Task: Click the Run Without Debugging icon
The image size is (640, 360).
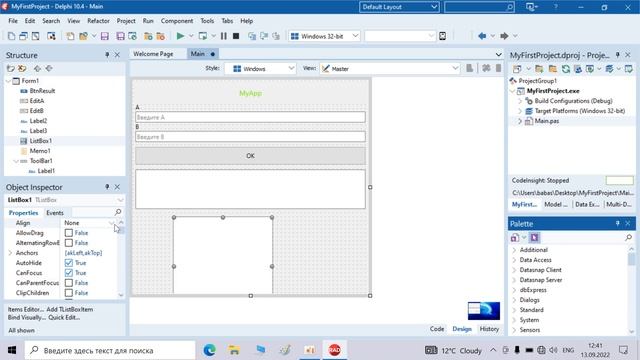Action: tap(202, 36)
